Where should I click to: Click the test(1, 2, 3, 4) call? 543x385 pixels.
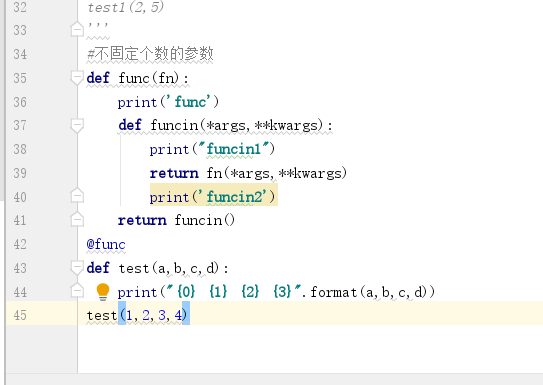(x=137, y=315)
